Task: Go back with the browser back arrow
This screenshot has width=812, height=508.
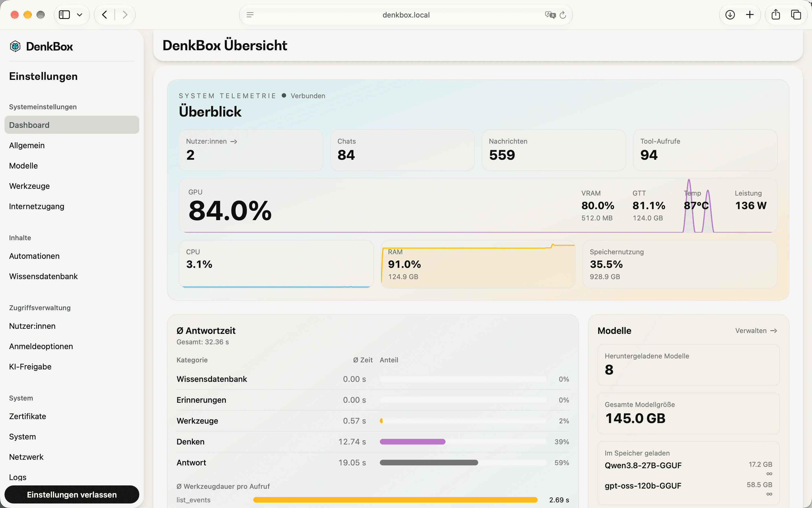Action: [105, 15]
